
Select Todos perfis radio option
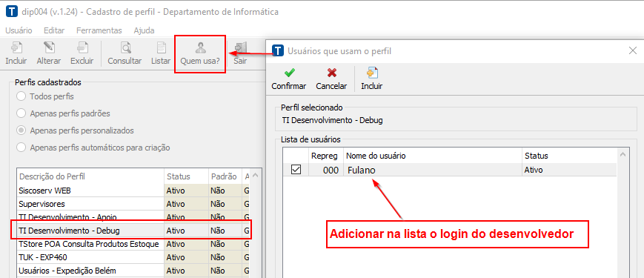[21, 97]
